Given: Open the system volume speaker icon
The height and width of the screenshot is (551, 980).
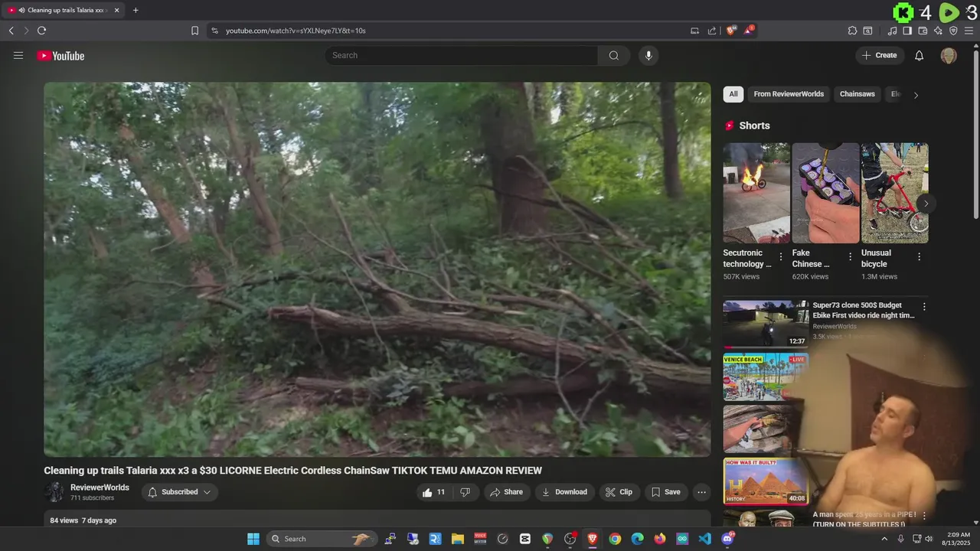Looking at the screenshot, I should 929,539.
